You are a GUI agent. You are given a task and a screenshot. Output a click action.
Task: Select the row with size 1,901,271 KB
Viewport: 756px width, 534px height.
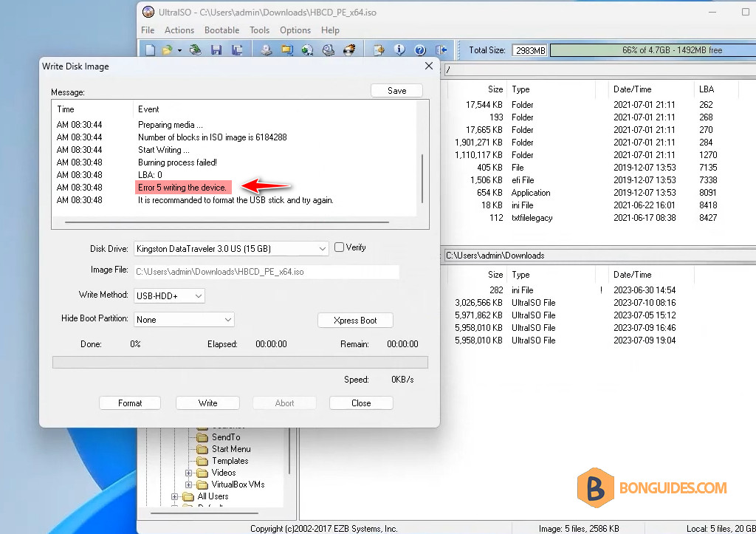[x=598, y=143]
